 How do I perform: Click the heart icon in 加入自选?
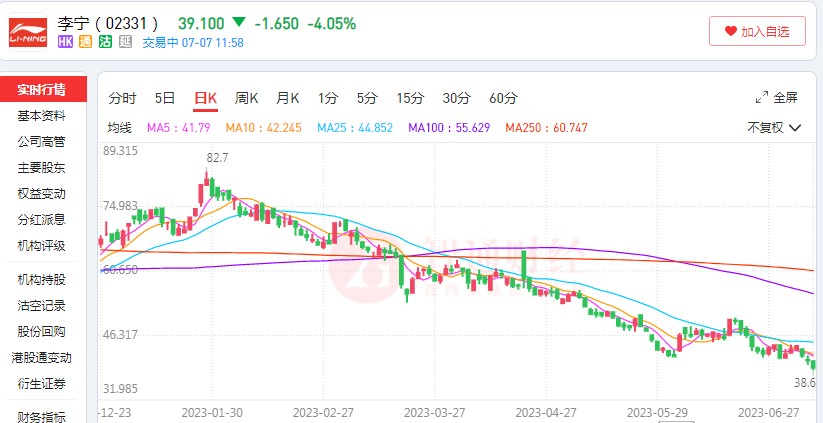tap(731, 31)
